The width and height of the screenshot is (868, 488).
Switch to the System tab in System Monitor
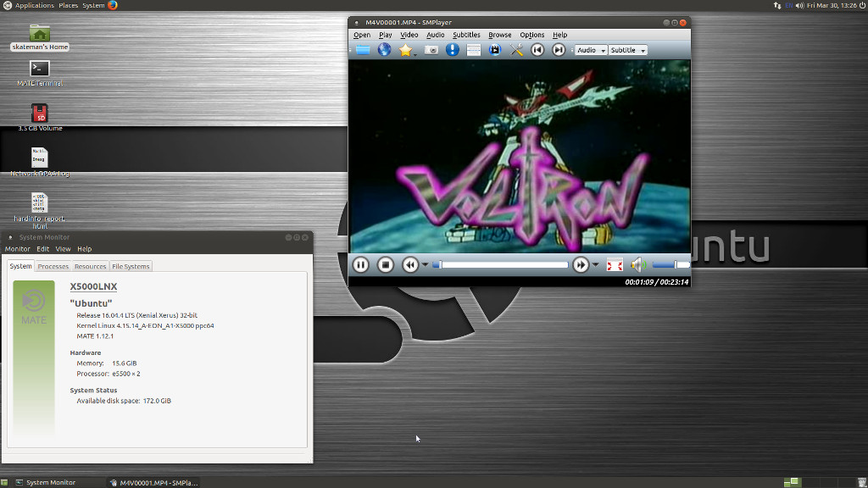tap(21, 266)
